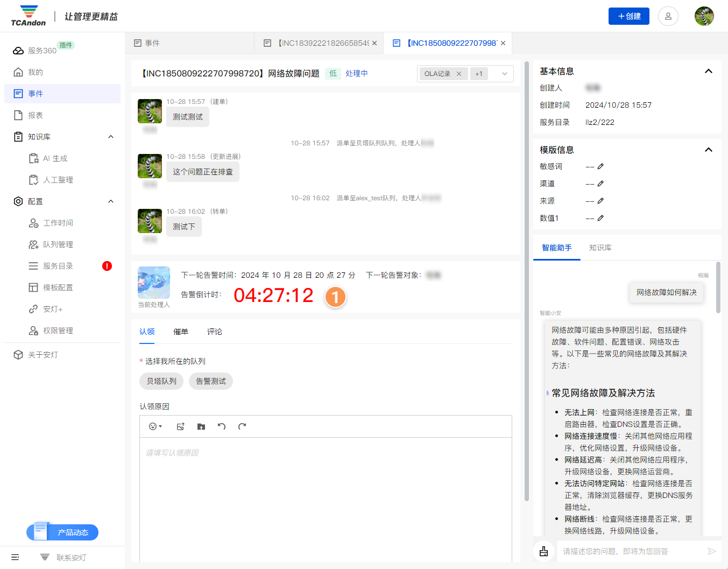Collapse the 知识库 sidebar group
Viewport: 728px width, 569px height.
pos(111,137)
